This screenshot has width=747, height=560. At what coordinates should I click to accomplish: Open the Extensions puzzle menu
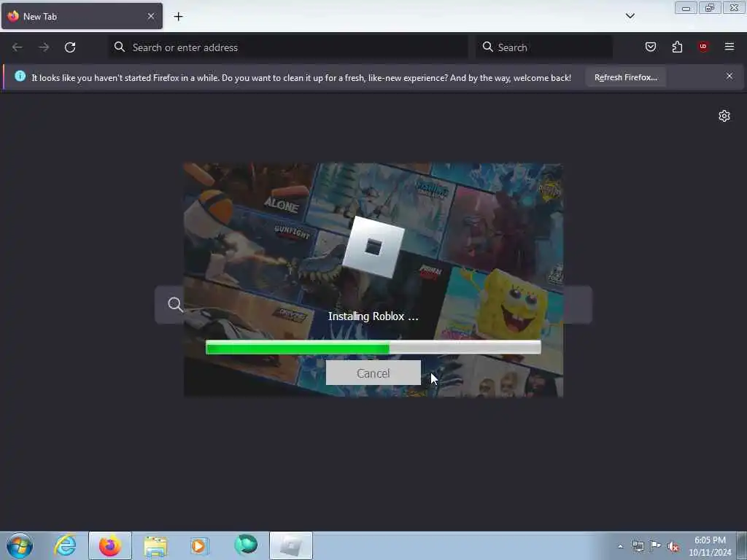pyautogui.click(x=677, y=47)
